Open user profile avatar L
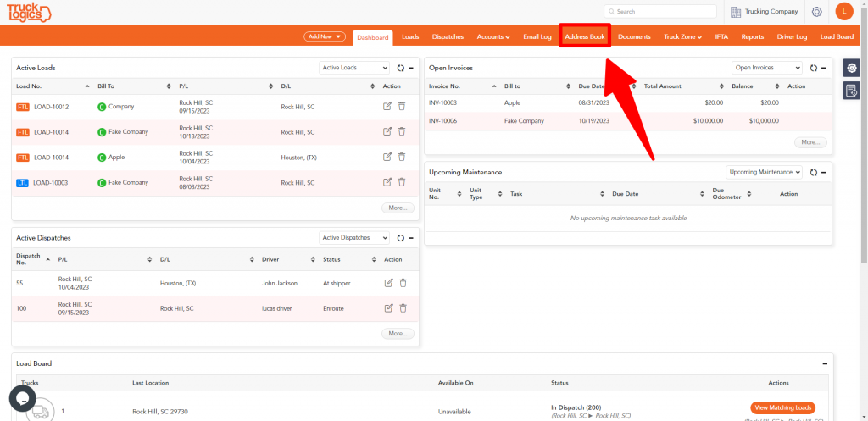This screenshot has height=421, width=868. coord(843,12)
